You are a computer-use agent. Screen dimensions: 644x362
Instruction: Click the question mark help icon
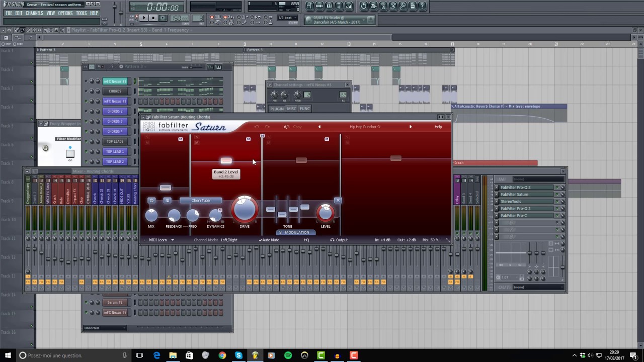point(422,6)
